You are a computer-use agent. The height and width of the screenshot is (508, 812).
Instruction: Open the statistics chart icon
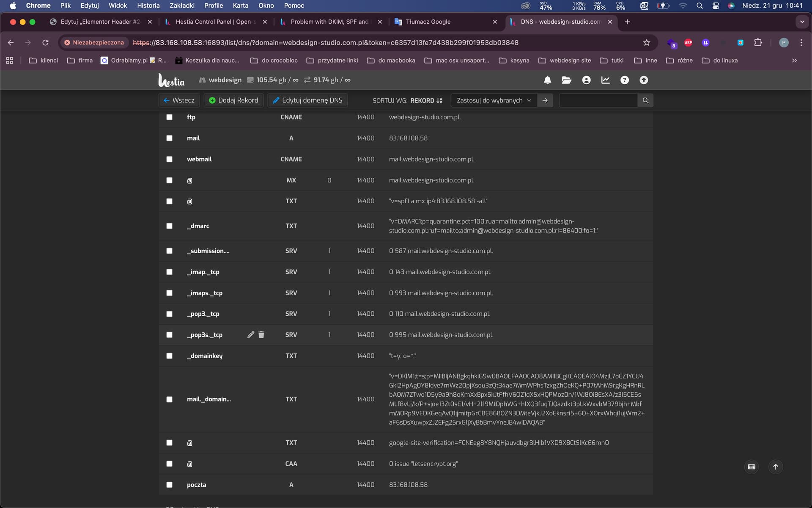(605, 80)
